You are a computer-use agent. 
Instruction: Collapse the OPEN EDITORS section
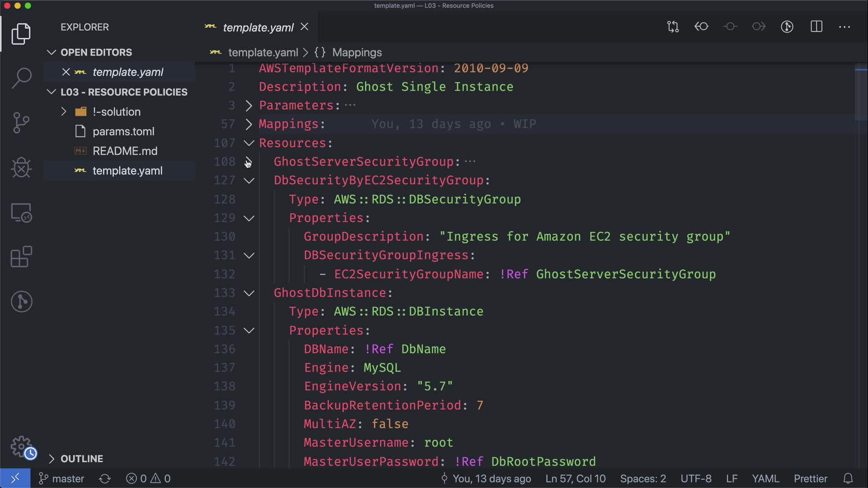point(52,52)
